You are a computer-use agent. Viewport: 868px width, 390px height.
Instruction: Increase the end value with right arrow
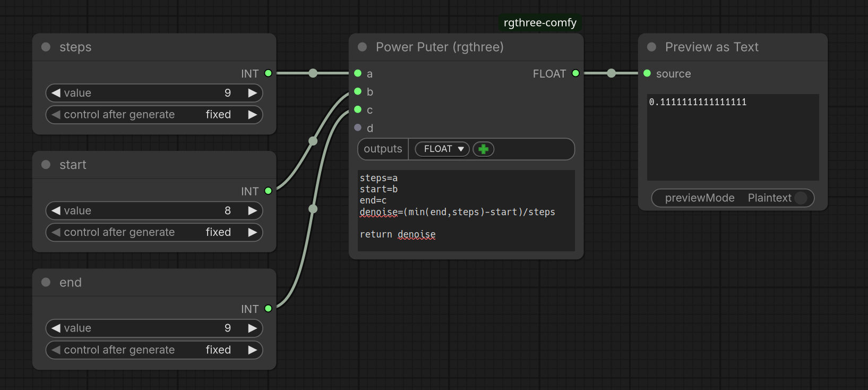253,328
